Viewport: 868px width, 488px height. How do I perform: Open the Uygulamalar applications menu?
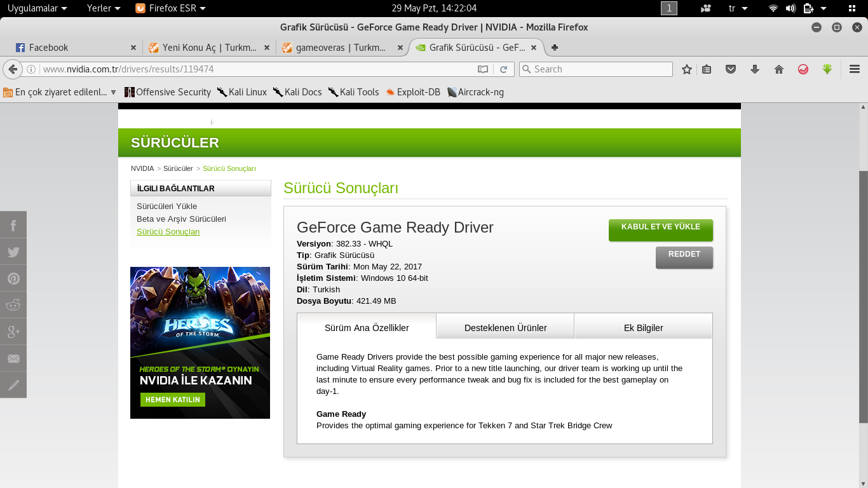click(37, 8)
